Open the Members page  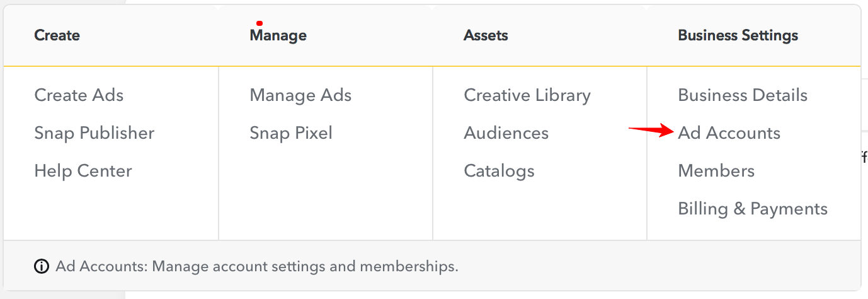click(x=716, y=171)
